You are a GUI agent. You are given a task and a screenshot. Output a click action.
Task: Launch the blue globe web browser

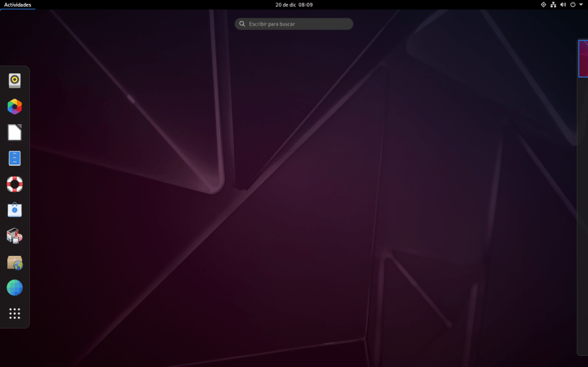click(x=14, y=288)
